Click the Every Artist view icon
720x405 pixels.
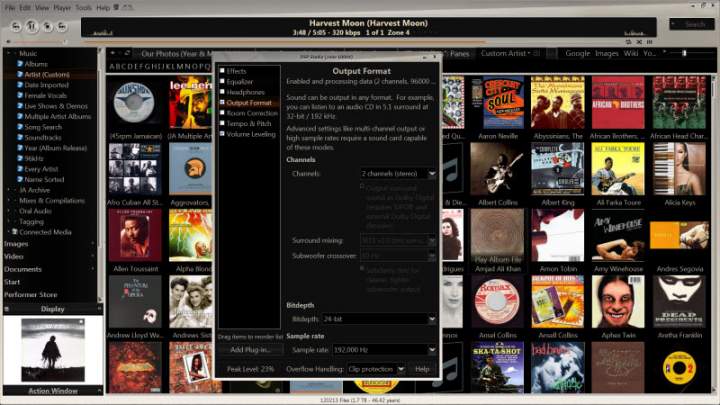click(x=20, y=169)
